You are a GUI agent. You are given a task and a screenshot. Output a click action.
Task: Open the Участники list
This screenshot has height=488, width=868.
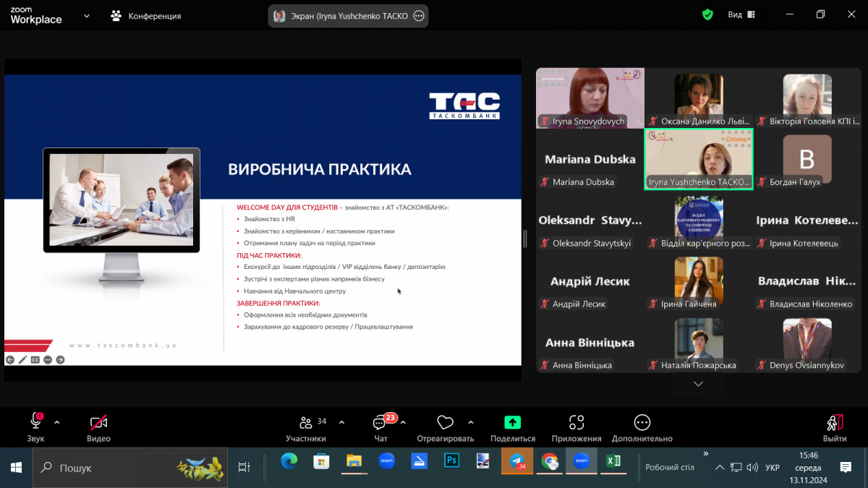(x=306, y=424)
